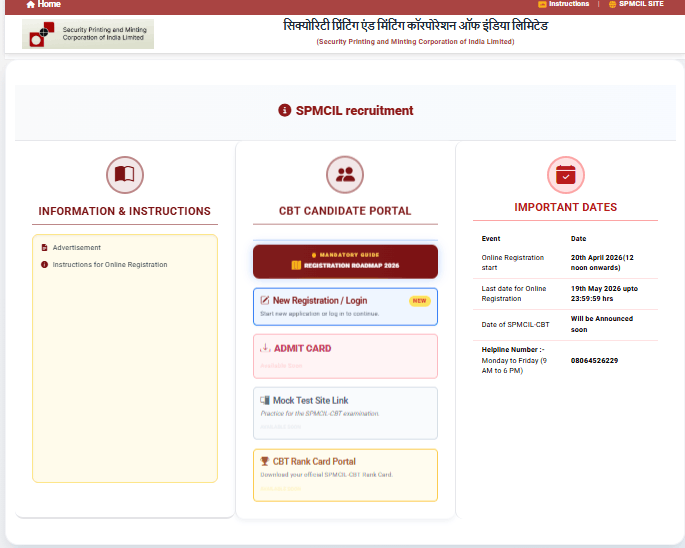Click the Advertisement document icon
This screenshot has height=548, width=685.
[44, 247]
